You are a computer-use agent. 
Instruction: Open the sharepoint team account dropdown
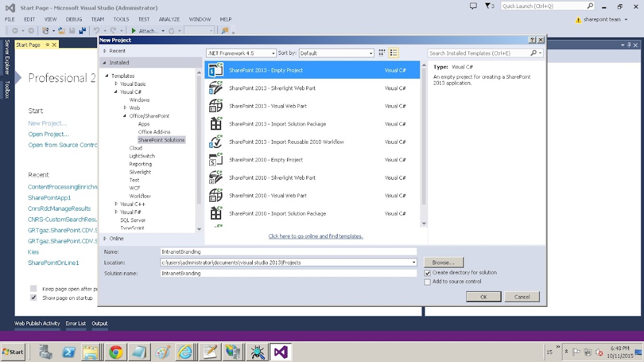[x=602, y=20]
